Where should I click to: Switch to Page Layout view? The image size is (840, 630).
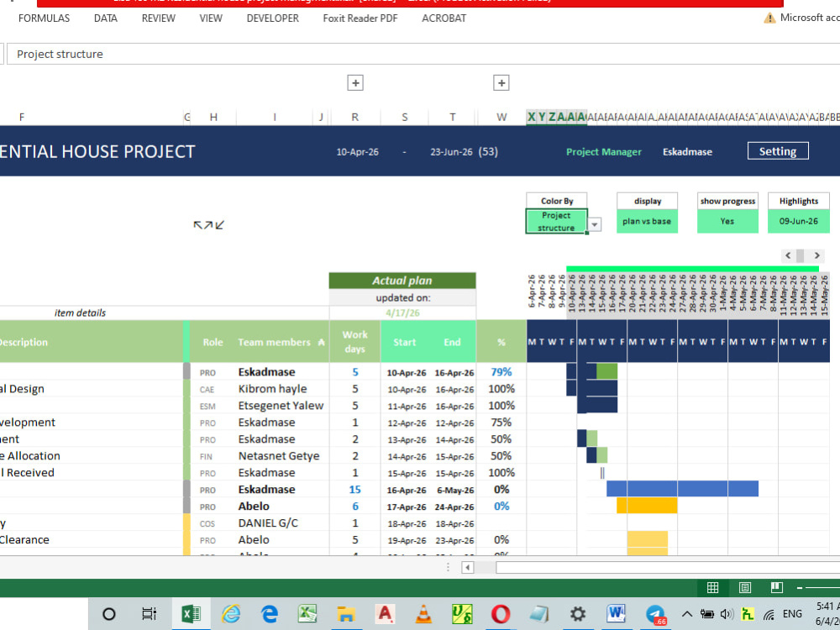pyautogui.click(x=744, y=588)
